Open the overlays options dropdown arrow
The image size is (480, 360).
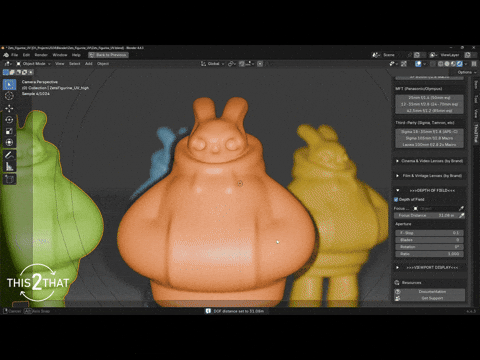click(x=424, y=64)
